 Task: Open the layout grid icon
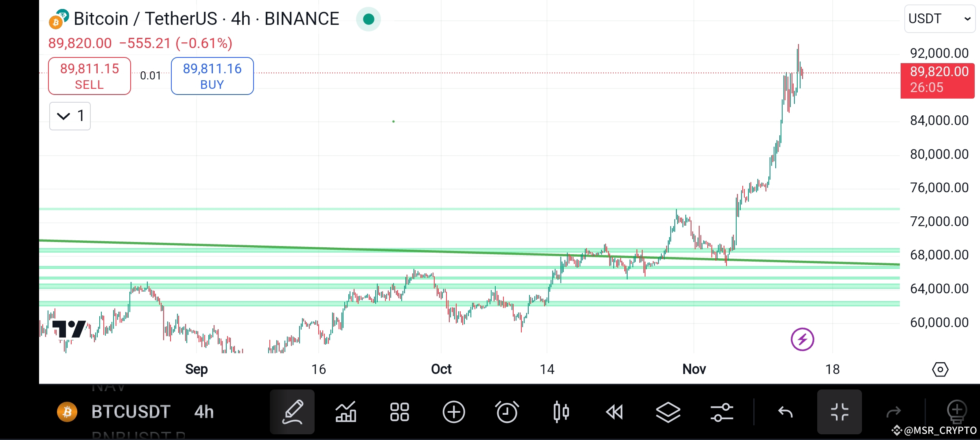(399, 411)
